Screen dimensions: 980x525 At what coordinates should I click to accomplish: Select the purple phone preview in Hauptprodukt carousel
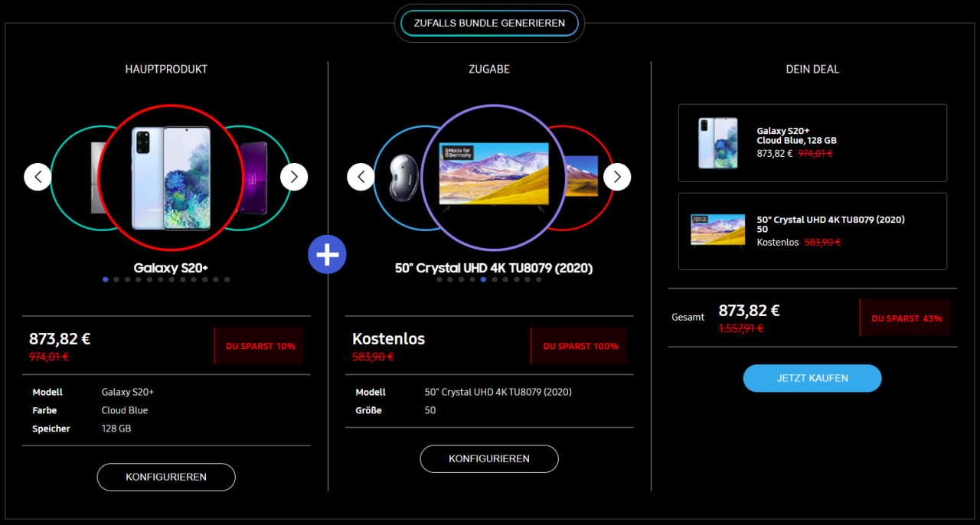[253, 178]
